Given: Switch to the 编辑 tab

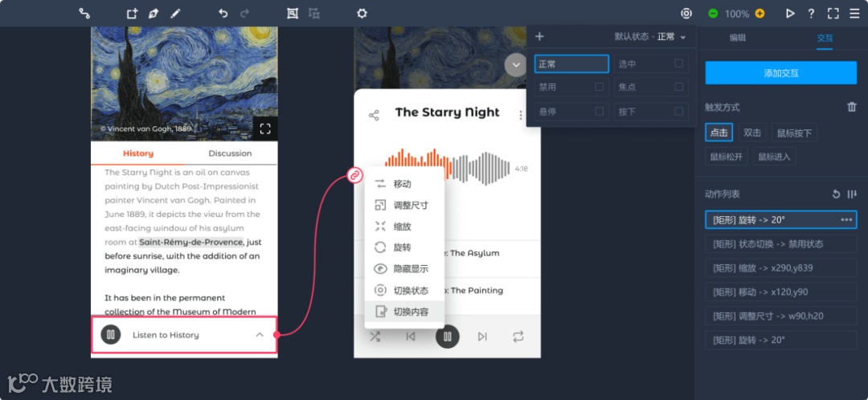Looking at the screenshot, I should coord(737,39).
